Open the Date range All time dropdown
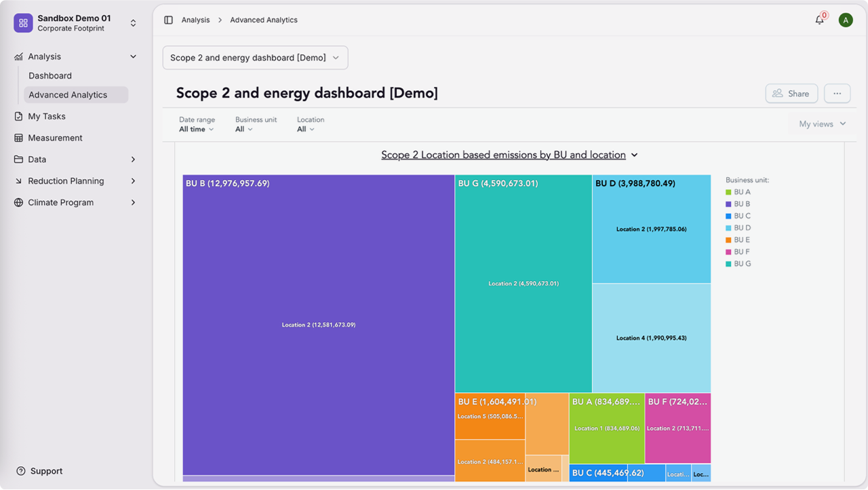The width and height of the screenshot is (868, 490). point(196,129)
